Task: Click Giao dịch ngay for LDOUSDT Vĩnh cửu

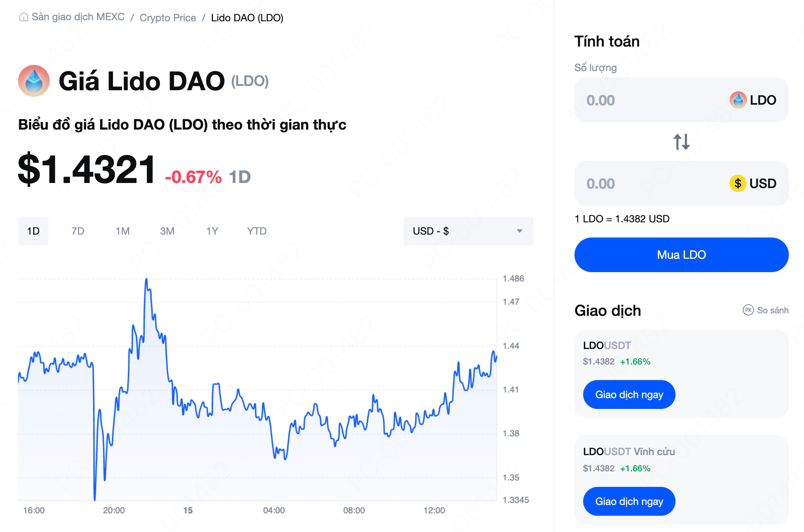Action: [629, 501]
